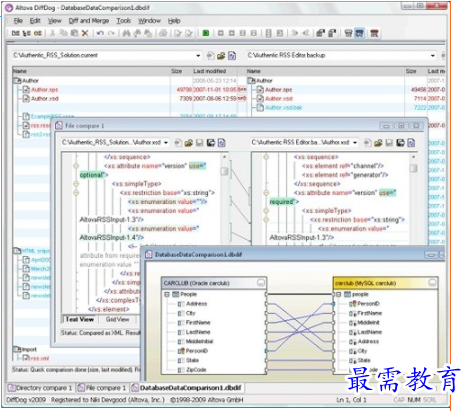Switch to the Directory compare 1 tab

(x=40, y=388)
